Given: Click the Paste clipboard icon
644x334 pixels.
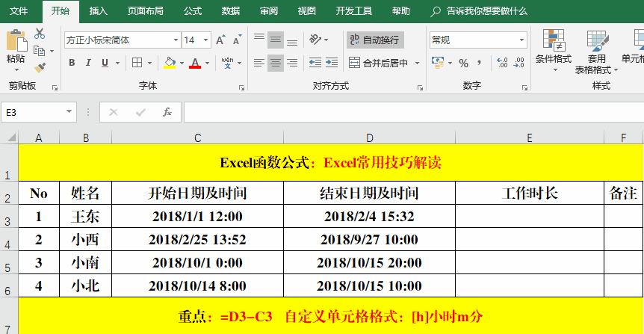Looking at the screenshot, I should (16, 41).
